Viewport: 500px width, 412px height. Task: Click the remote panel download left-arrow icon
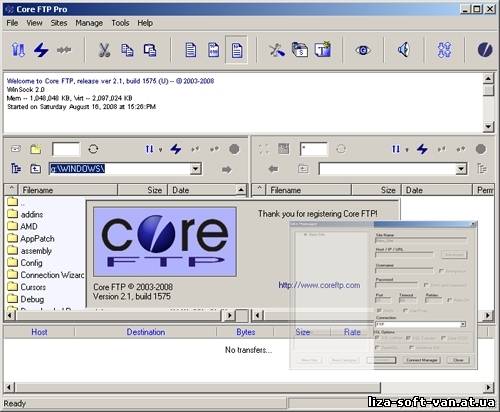pos(273,169)
